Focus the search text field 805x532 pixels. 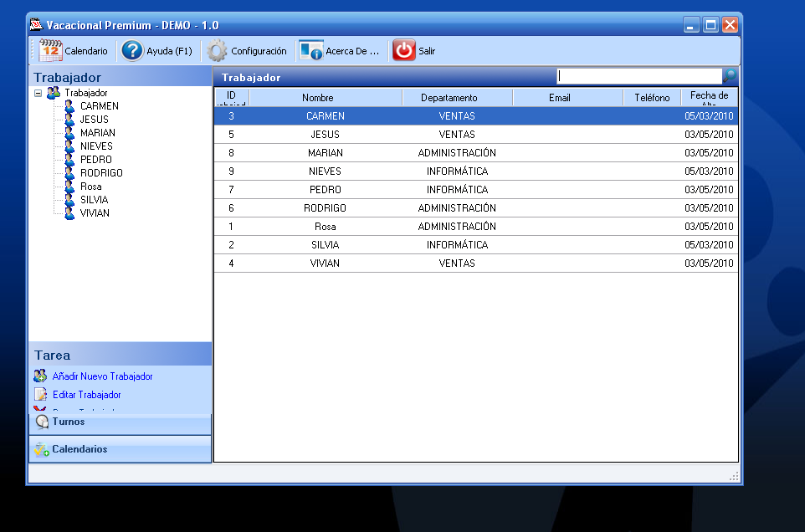pyautogui.click(x=639, y=76)
